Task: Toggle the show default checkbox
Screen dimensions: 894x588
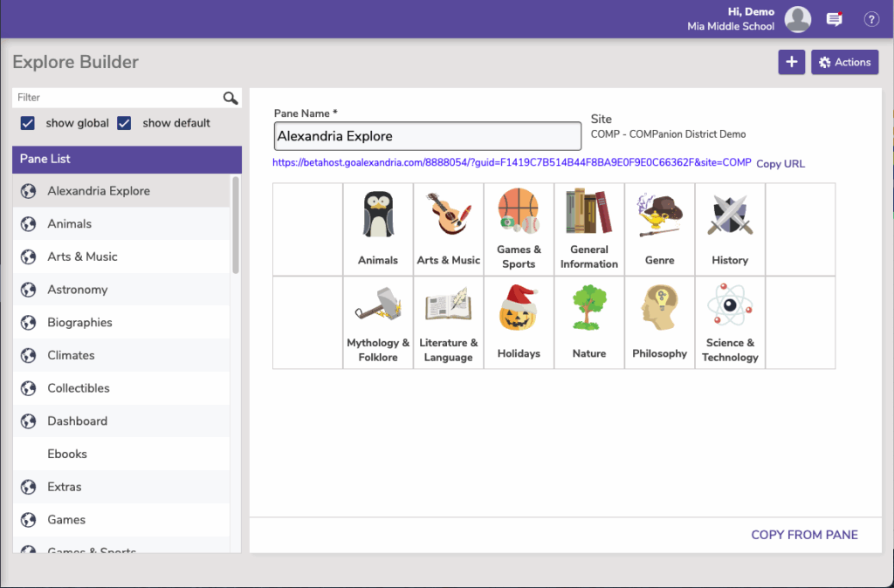Action: coord(124,123)
